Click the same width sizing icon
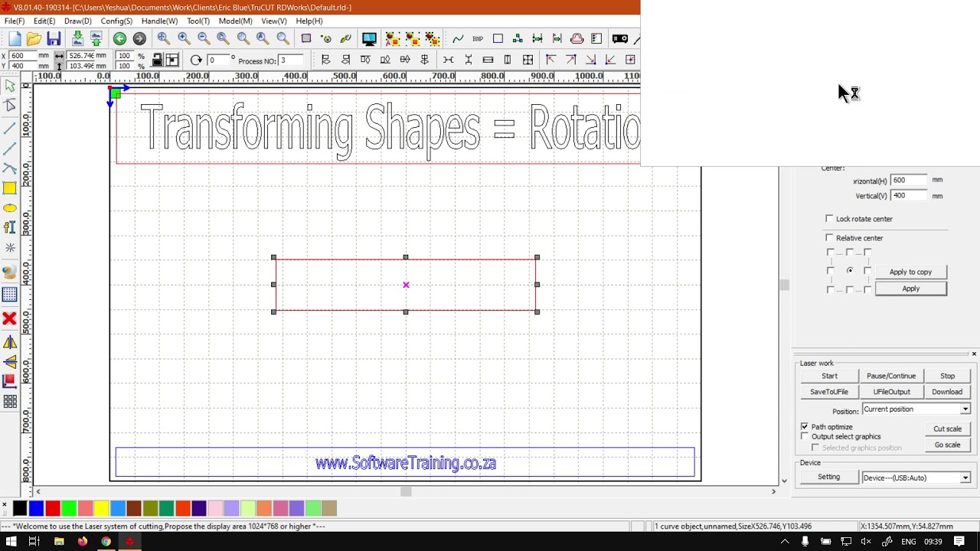The width and height of the screenshot is (980, 551). 488,60
